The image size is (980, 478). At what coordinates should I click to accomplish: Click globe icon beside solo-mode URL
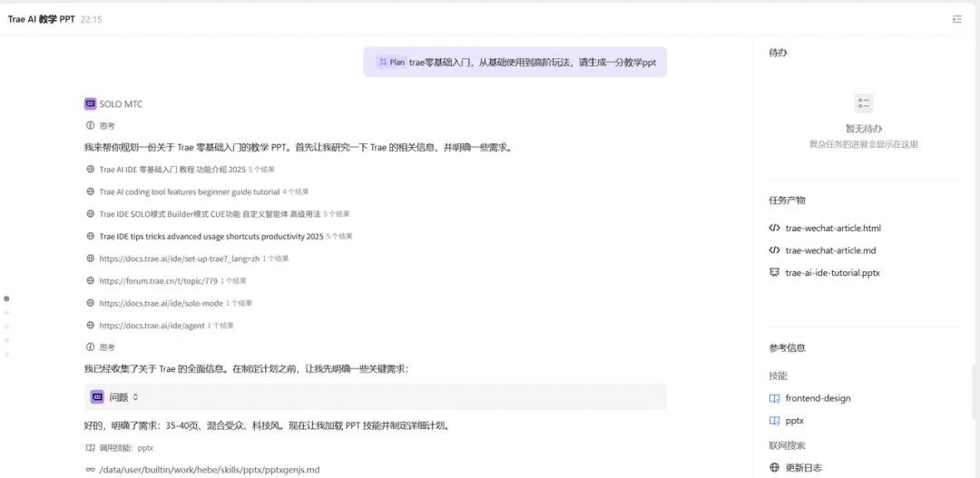pos(90,303)
